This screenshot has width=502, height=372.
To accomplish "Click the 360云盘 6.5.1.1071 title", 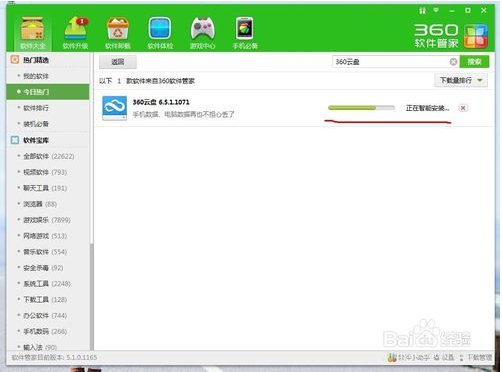I will (161, 102).
